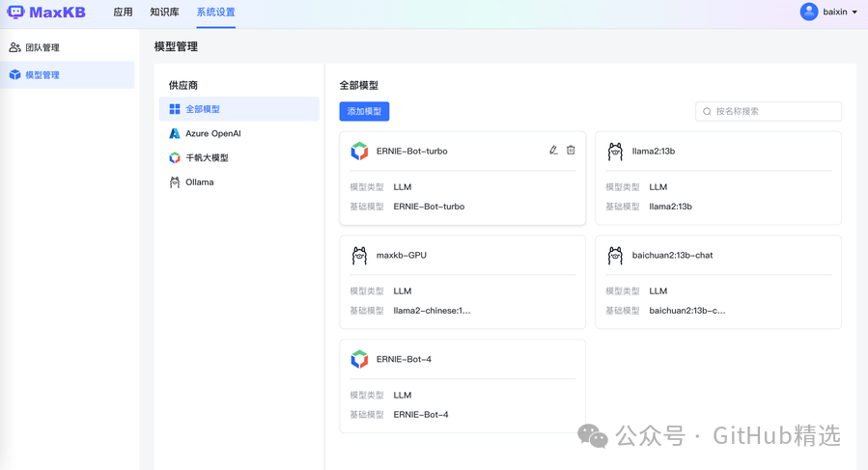Click the search magnifier icon
Screen dimensions: 868x470
(x=707, y=111)
